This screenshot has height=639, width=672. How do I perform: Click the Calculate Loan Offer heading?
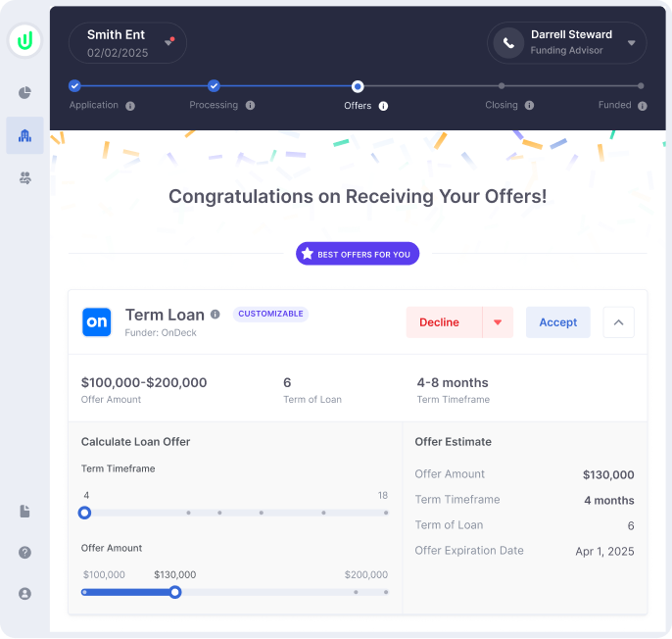tap(135, 442)
